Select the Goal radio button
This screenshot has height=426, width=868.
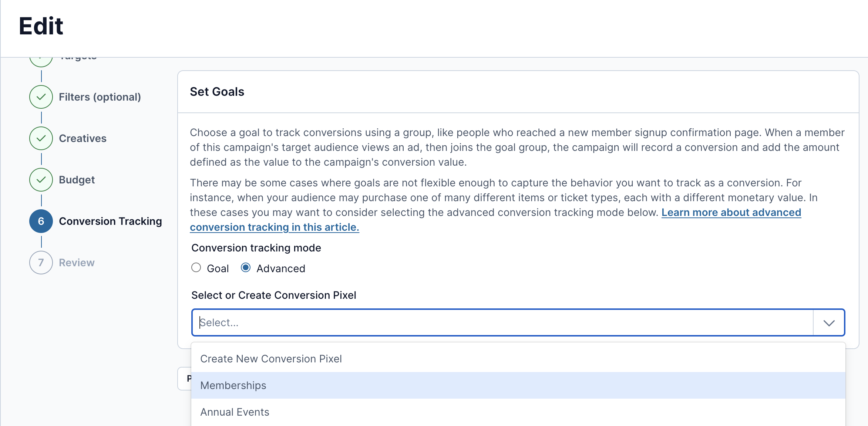point(196,267)
